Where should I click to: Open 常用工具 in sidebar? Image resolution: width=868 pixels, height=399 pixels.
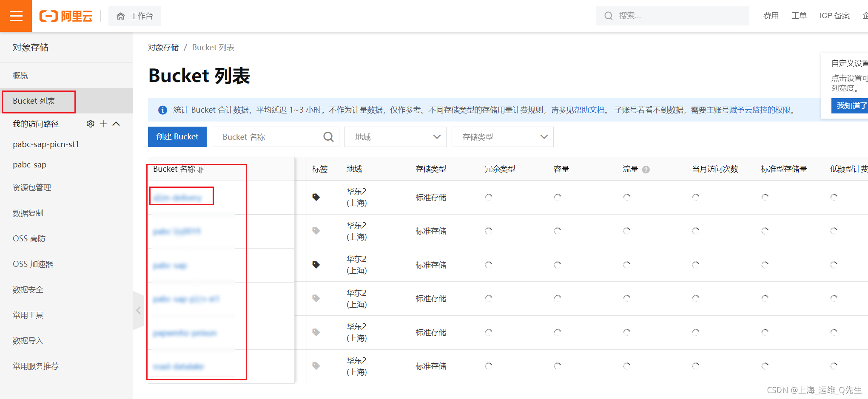click(28, 315)
